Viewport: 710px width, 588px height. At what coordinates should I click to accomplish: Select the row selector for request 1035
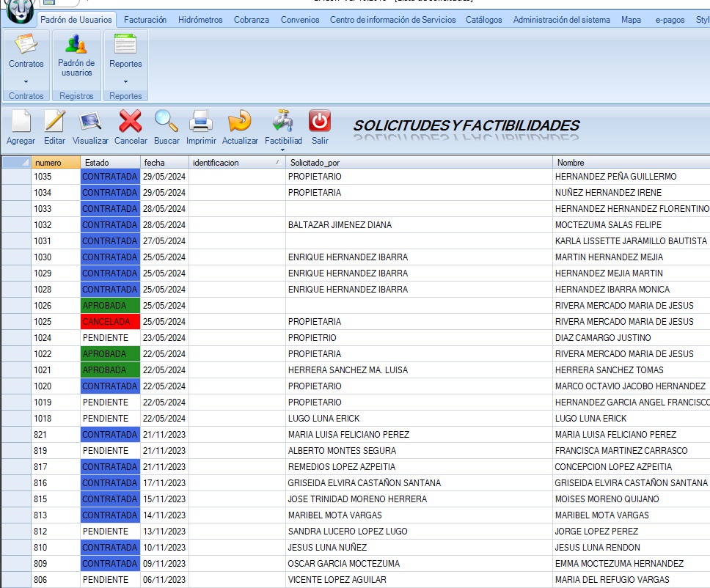tap(16, 177)
